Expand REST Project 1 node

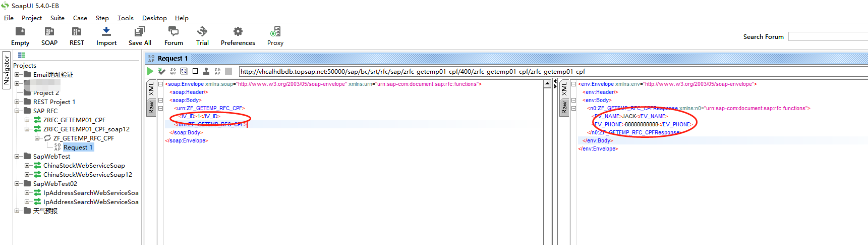(17, 102)
